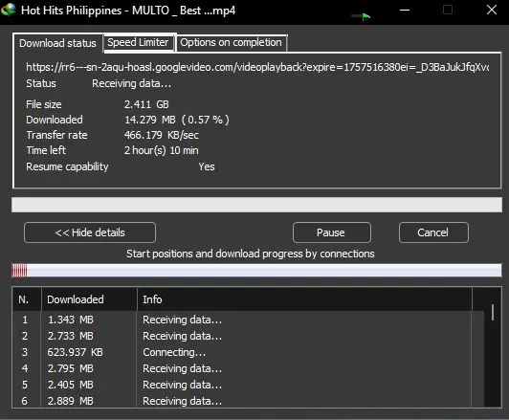Screen dimensions: 509x420
Task: Click the green flag icon in title bar
Action: pyautogui.click(x=365, y=16)
